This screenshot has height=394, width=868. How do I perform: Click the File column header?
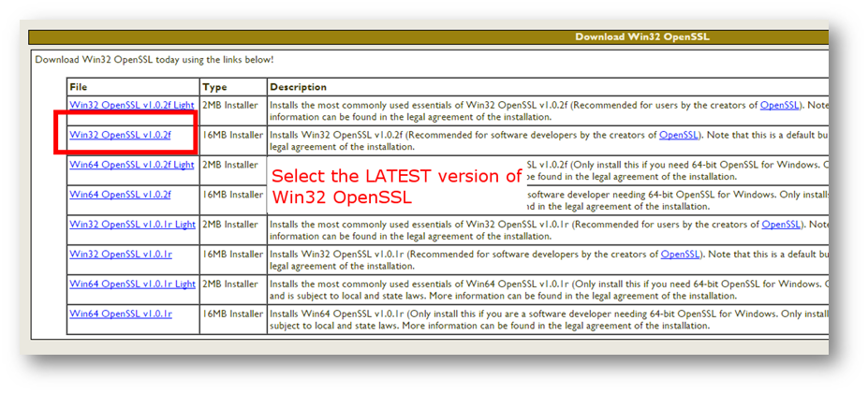coord(79,87)
